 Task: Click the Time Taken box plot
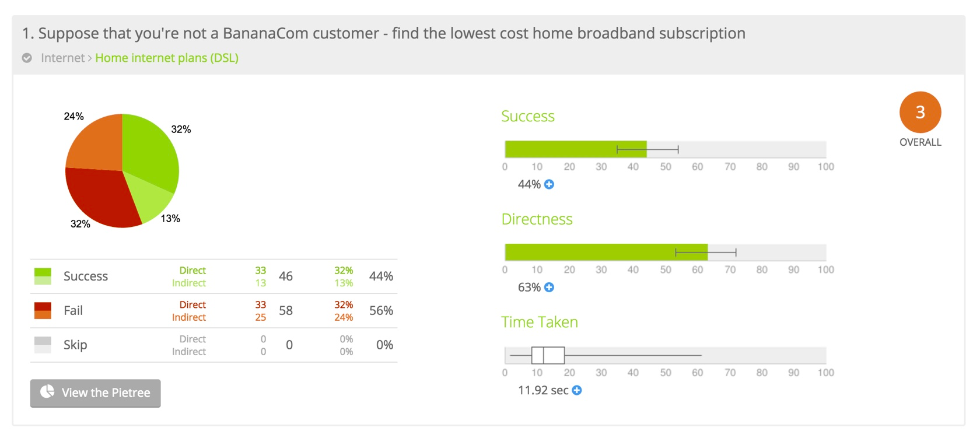pos(605,355)
